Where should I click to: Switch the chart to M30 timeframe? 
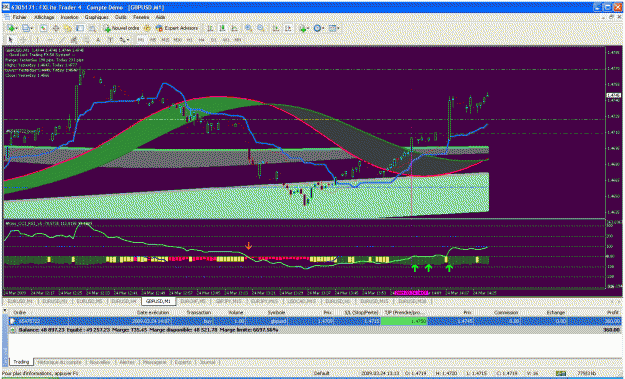coord(177,39)
